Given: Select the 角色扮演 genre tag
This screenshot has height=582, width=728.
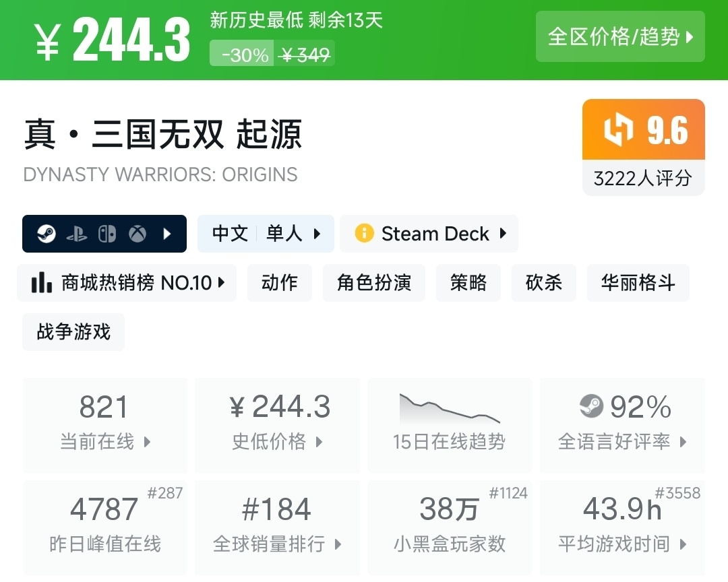Looking at the screenshot, I should point(374,283).
